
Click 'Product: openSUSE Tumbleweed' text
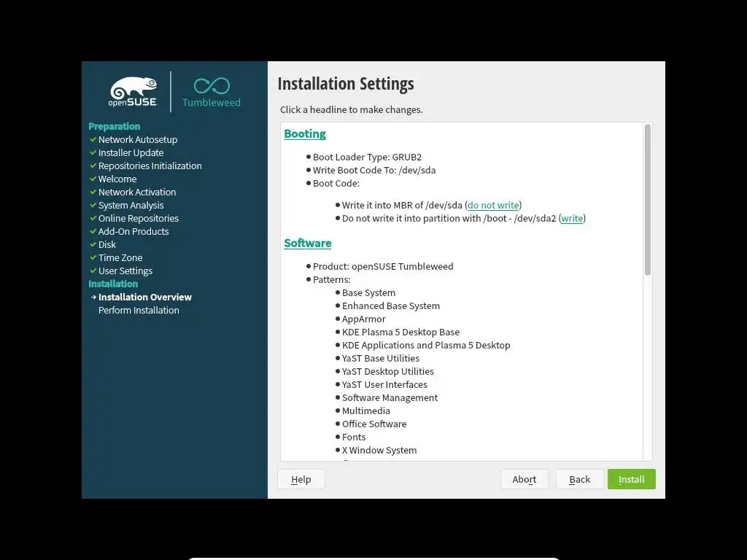click(x=383, y=266)
